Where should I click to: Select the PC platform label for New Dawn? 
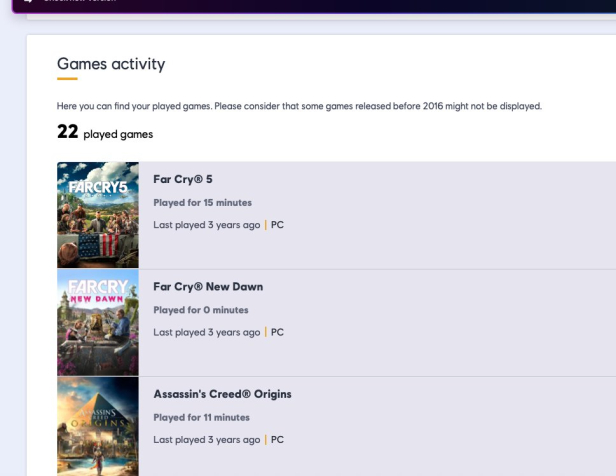[x=277, y=332]
